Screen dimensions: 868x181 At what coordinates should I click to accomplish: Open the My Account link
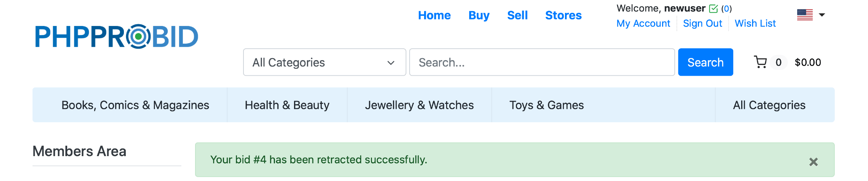click(643, 23)
